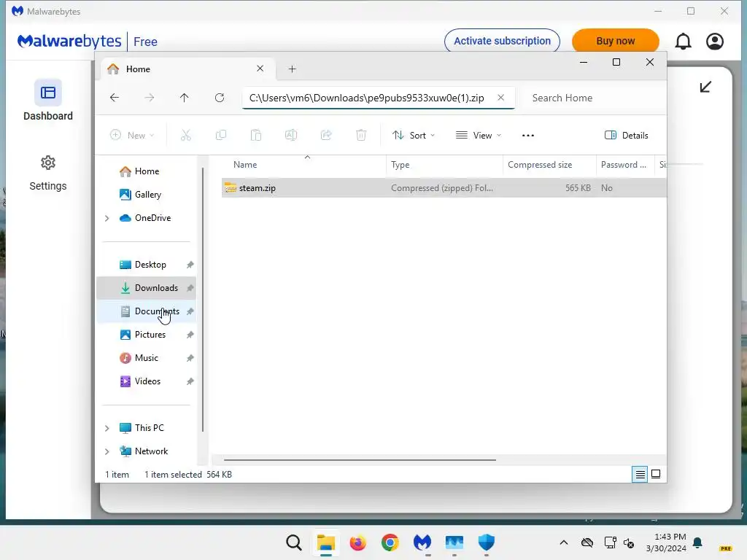Click the Password column header
747x560 pixels.
pos(625,165)
